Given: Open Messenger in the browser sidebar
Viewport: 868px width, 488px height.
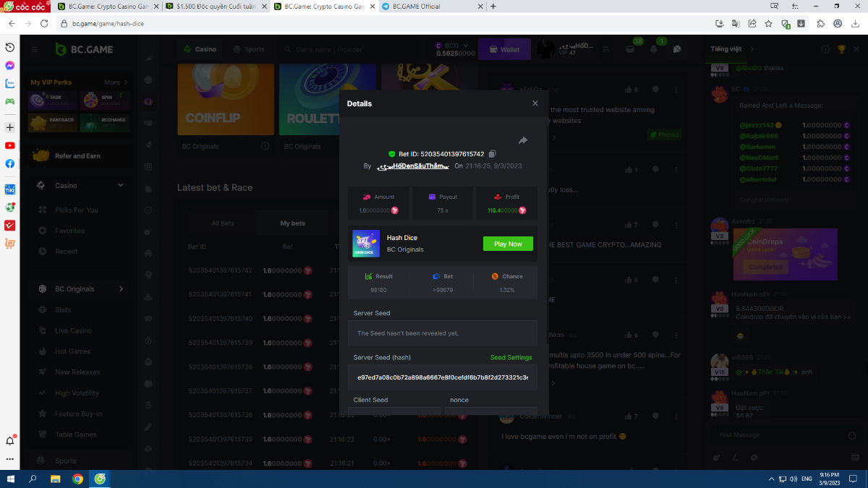Looking at the screenshot, I should point(10,65).
